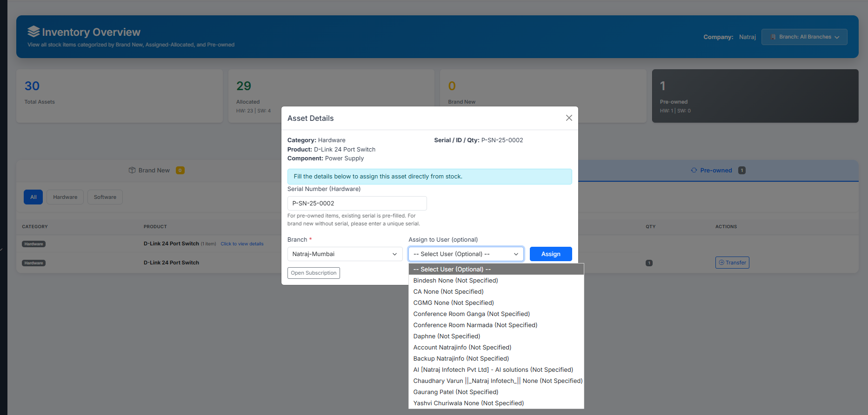Select user CA None
Screen dimensions: 868x415
click(x=496, y=292)
